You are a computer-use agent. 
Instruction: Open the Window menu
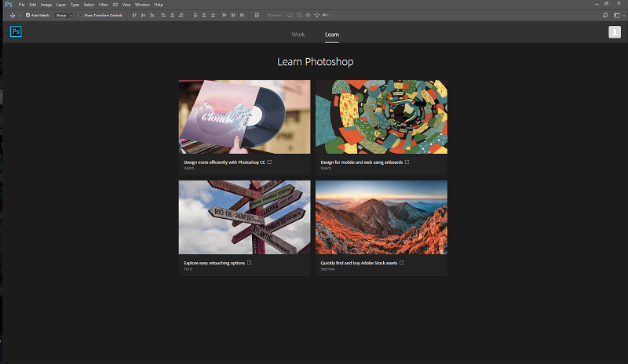142,5
